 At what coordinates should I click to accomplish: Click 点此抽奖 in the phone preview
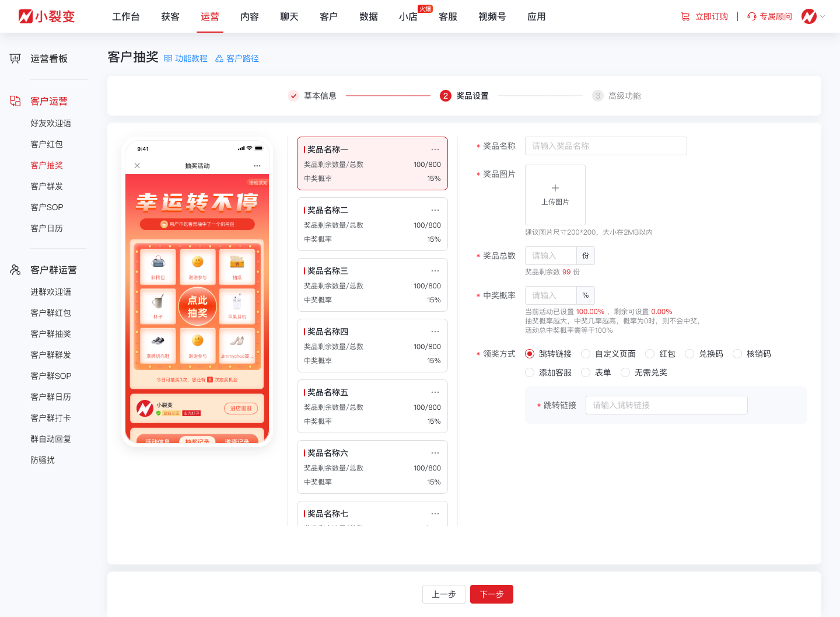click(x=198, y=306)
